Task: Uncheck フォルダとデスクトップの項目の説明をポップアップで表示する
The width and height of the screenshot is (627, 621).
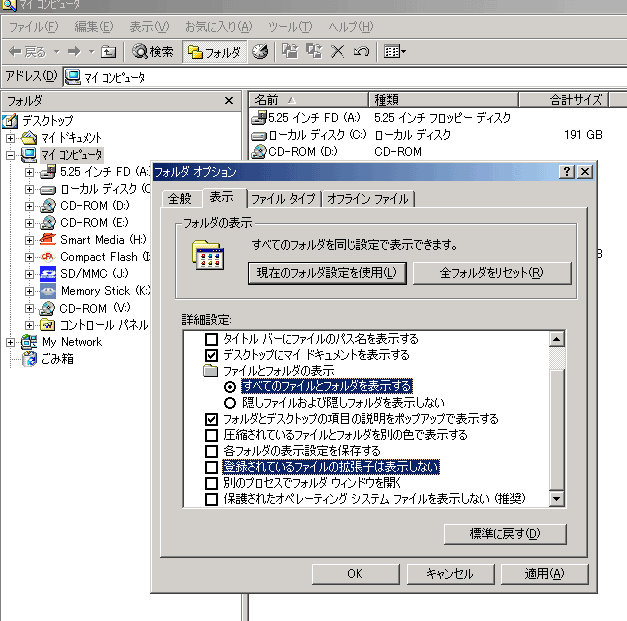Action: pyautogui.click(x=211, y=419)
